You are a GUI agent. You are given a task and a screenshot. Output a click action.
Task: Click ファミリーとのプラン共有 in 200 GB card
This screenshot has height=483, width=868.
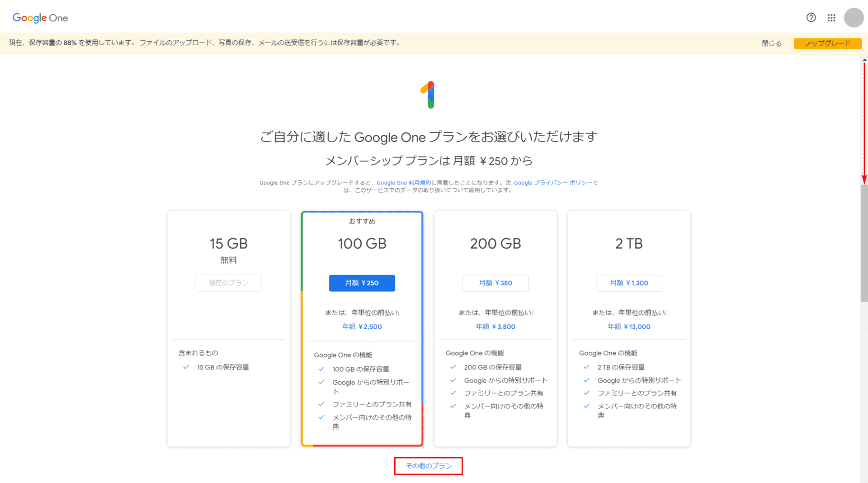(x=504, y=393)
